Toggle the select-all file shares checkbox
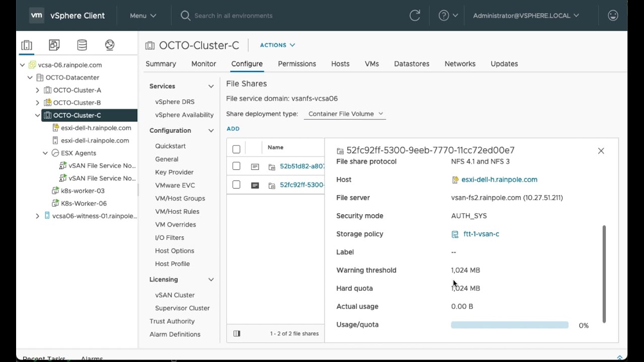This screenshot has height=362, width=644. [236, 149]
